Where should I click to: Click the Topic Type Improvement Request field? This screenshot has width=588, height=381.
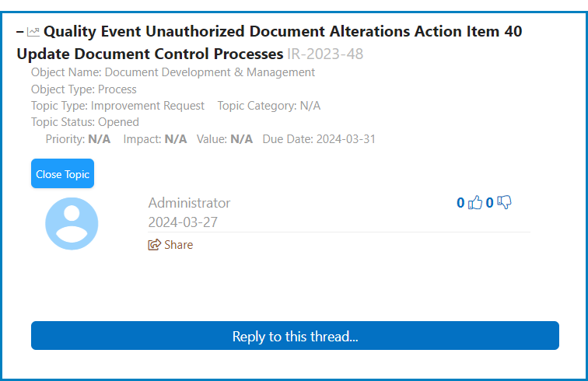click(x=117, y=106)
